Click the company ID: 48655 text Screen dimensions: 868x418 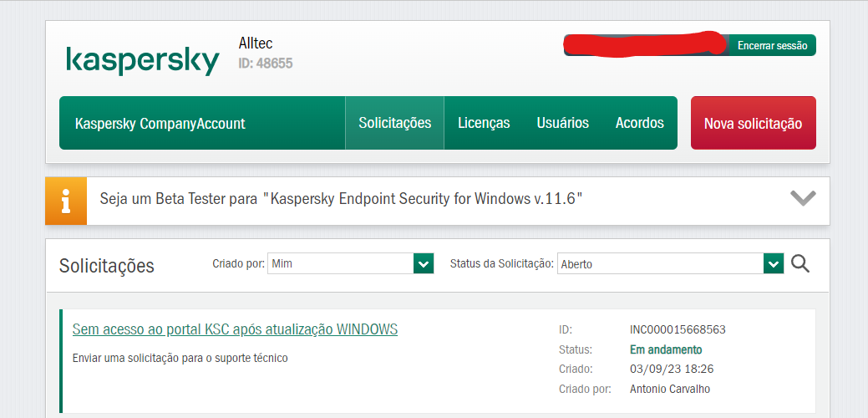(265, 63)
